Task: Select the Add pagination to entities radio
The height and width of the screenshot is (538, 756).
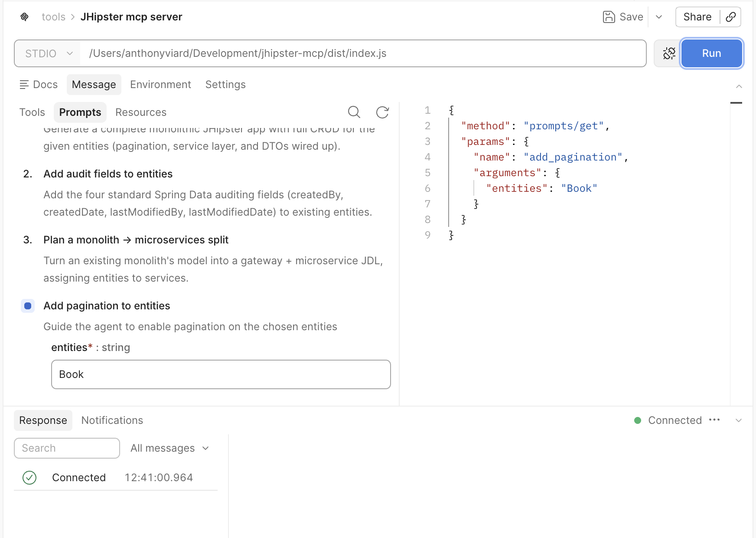Action: tap(28, 306)
